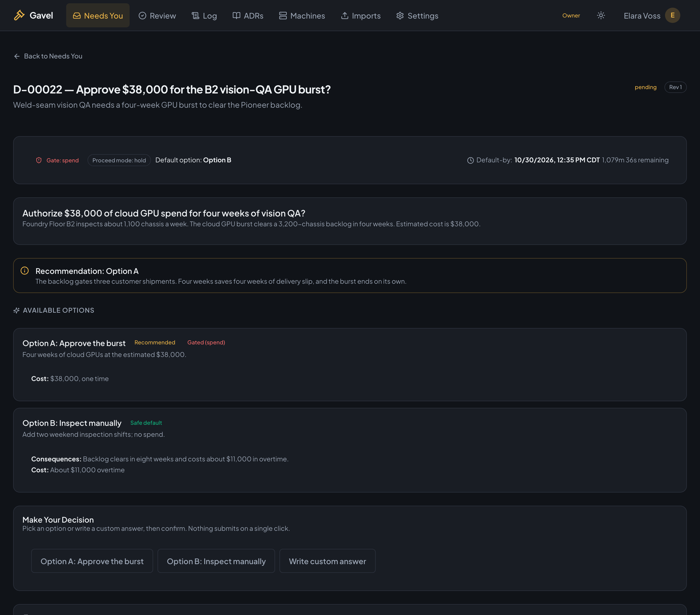This screenshot has height=615, width=700.
Task: Click the clock icon beside Default-by
Action: (471, 160)
